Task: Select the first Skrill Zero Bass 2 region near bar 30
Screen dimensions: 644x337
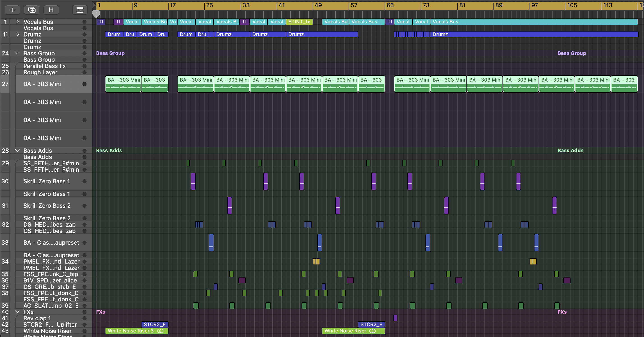Action: tap(229, 205)
